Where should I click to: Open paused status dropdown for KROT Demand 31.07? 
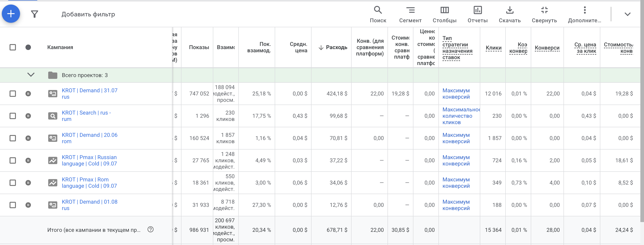28,94
